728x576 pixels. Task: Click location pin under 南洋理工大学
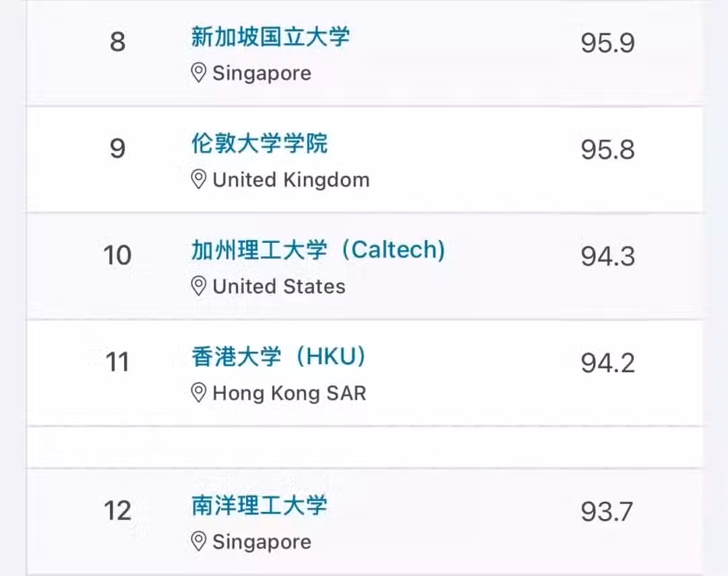click(199, 542)
